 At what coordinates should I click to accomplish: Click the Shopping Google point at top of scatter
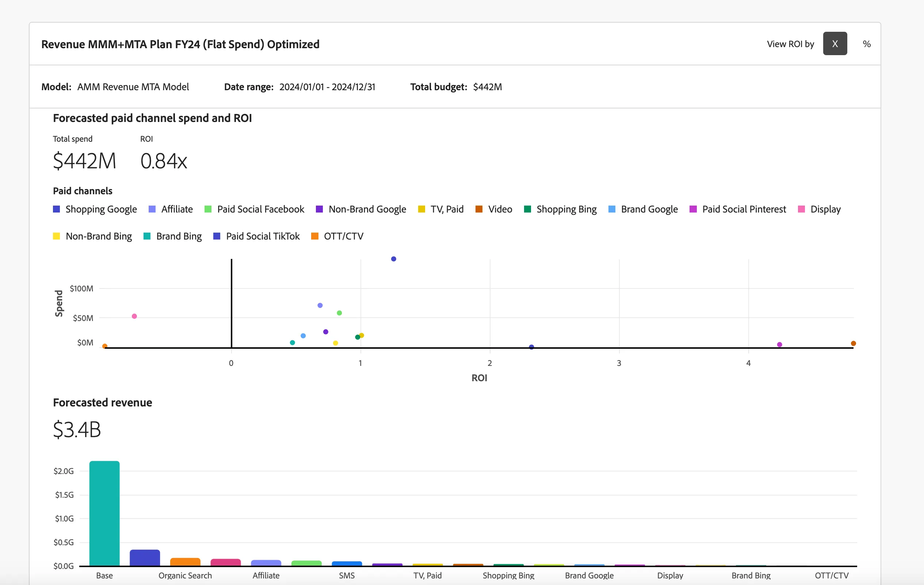click(393, 259)
